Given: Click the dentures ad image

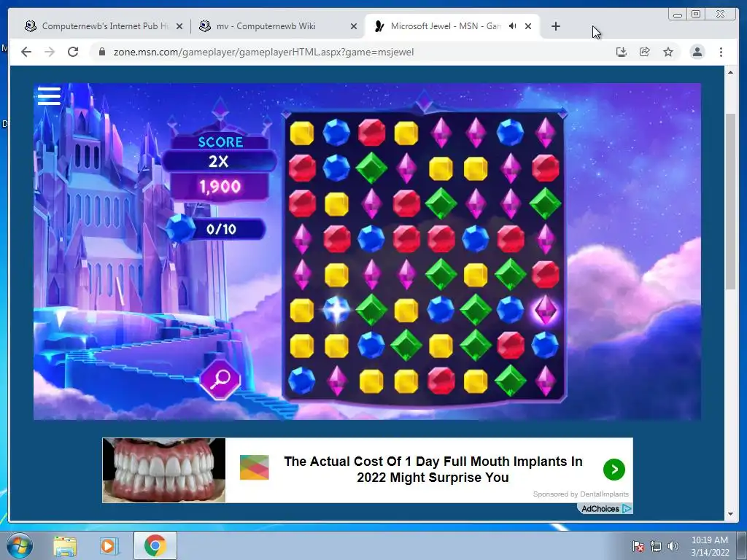Looking at the screenshot, I should click(164, 470).
